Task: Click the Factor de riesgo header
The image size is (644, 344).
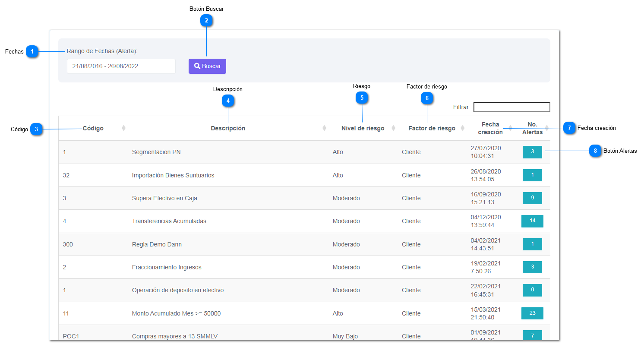Action: point(432,128)
